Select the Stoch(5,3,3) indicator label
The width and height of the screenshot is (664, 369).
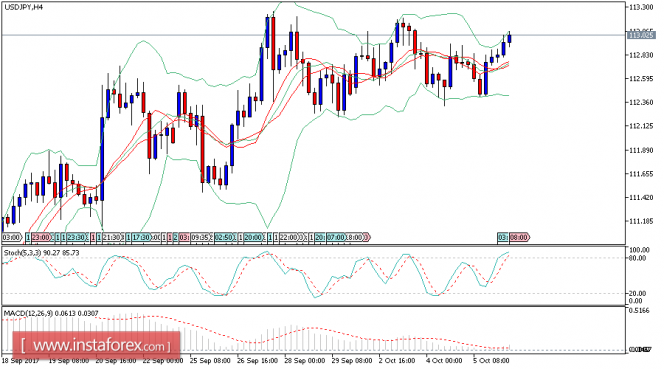pos(19,253)
